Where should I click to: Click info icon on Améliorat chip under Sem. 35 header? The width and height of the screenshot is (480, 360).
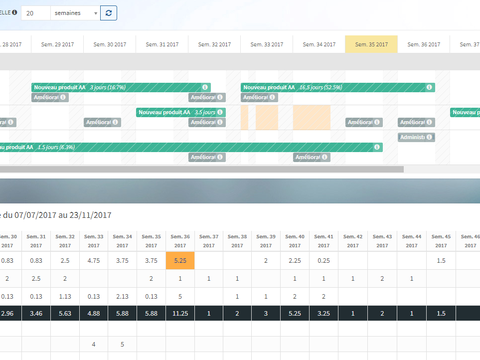coord(377,122)
